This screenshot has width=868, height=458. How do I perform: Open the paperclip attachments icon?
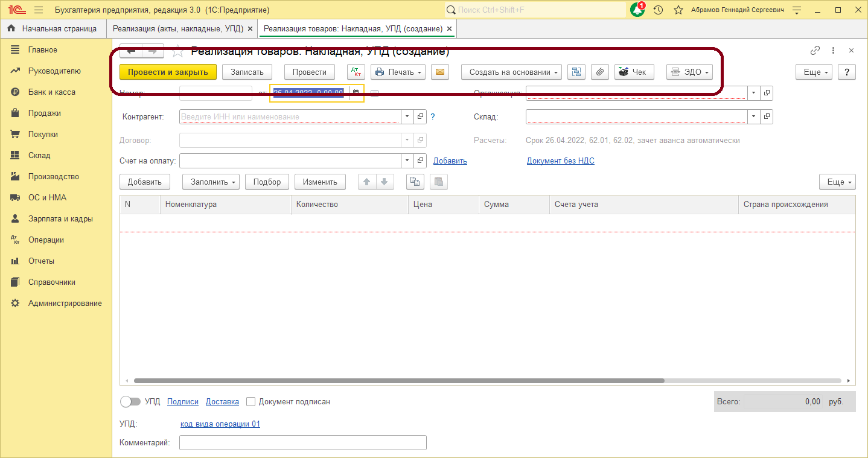pyautogui.click(x=599, y=72)
